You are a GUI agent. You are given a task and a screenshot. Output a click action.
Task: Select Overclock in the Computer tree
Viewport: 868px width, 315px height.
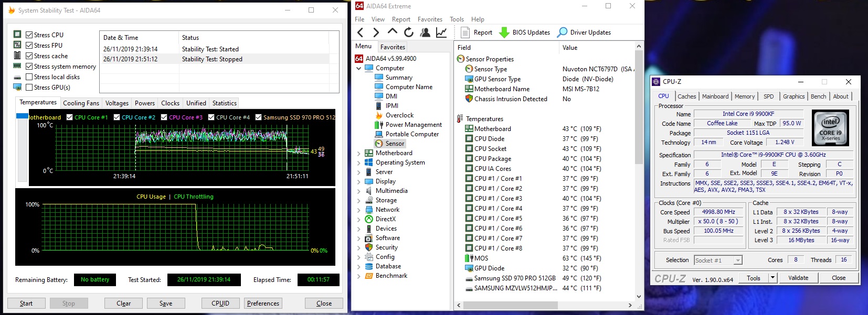tap(399, 115)
